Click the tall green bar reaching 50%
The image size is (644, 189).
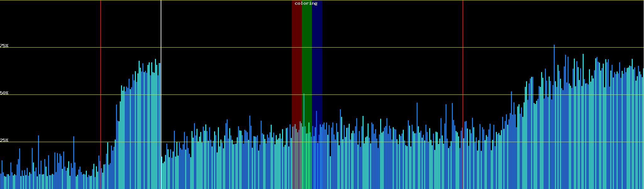tap(304, 141)
